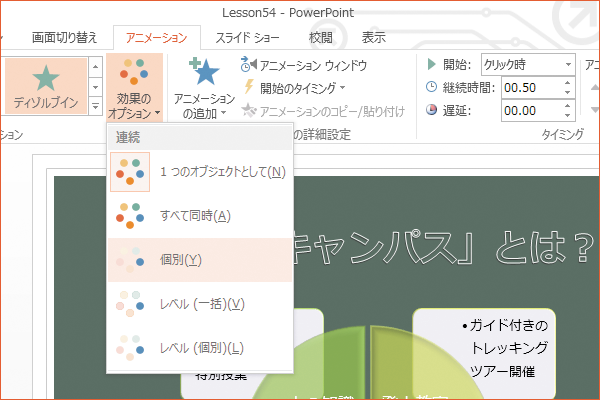This screenshot has height=400, width=600.
Task: Click the レベル (一括) dots icon
Action: [130, 304]
